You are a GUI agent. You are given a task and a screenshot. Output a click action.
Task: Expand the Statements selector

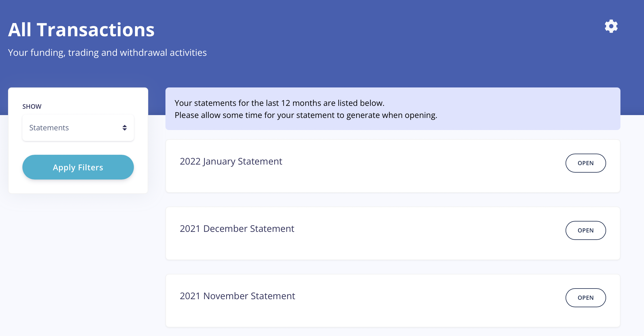[x=78, y=127]
